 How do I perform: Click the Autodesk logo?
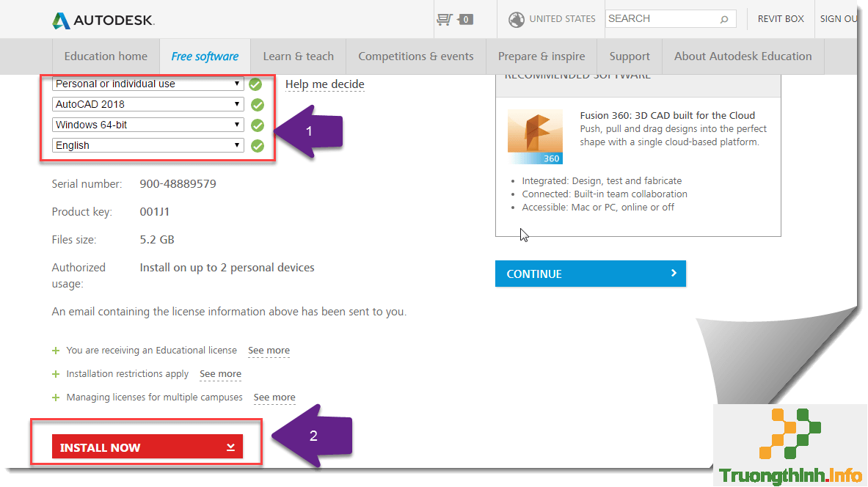103,21
